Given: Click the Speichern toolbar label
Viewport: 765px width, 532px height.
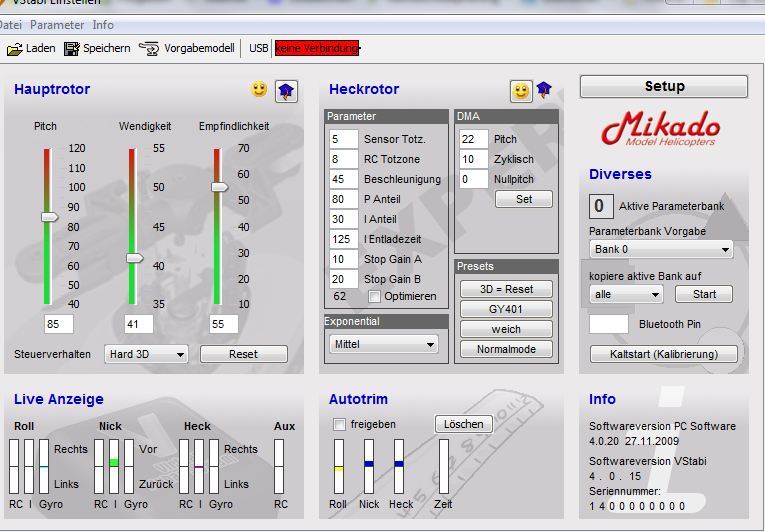Looking at the screenshot, I should 107,48.
